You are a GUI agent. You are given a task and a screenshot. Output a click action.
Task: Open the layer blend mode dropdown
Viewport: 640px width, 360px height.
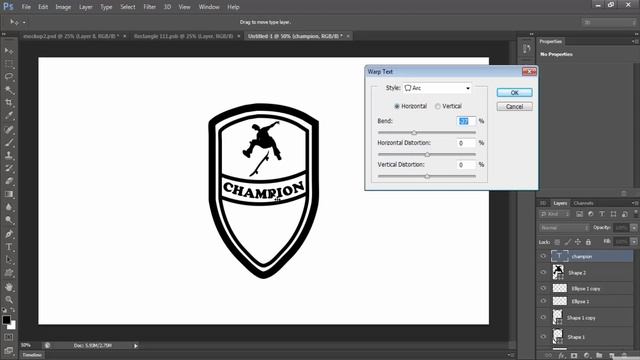point(564,228)
